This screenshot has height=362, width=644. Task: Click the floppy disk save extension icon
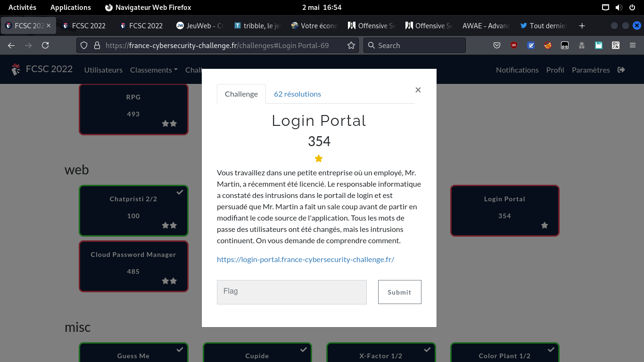tap(599, 45)
